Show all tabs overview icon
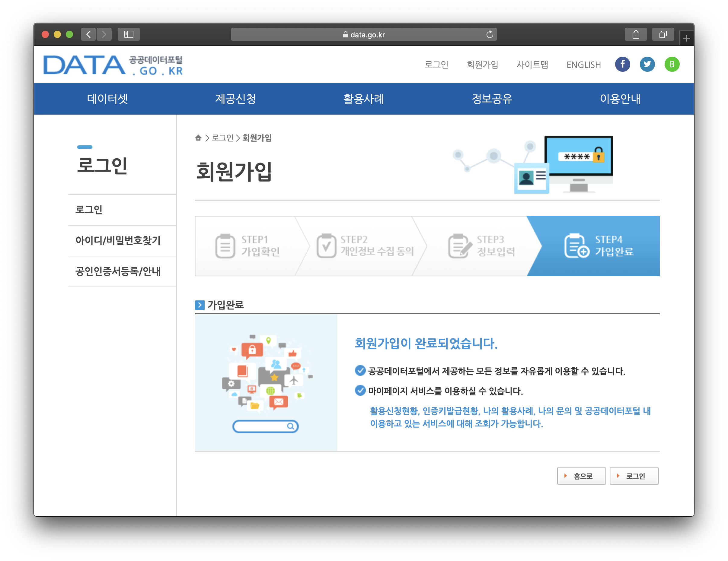The width and height of the screenshot is (728, 561). point(663,34)
